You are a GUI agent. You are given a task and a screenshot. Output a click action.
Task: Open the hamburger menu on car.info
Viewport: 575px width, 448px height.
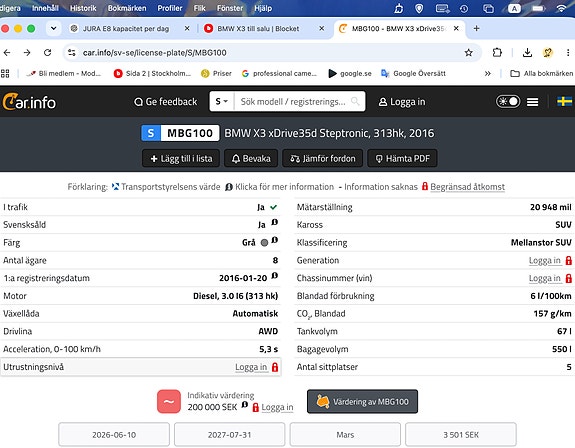[532, 102]
